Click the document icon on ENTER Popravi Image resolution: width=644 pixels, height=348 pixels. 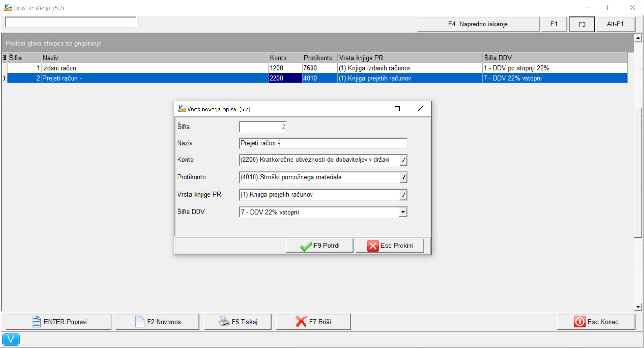click(36, 322)
